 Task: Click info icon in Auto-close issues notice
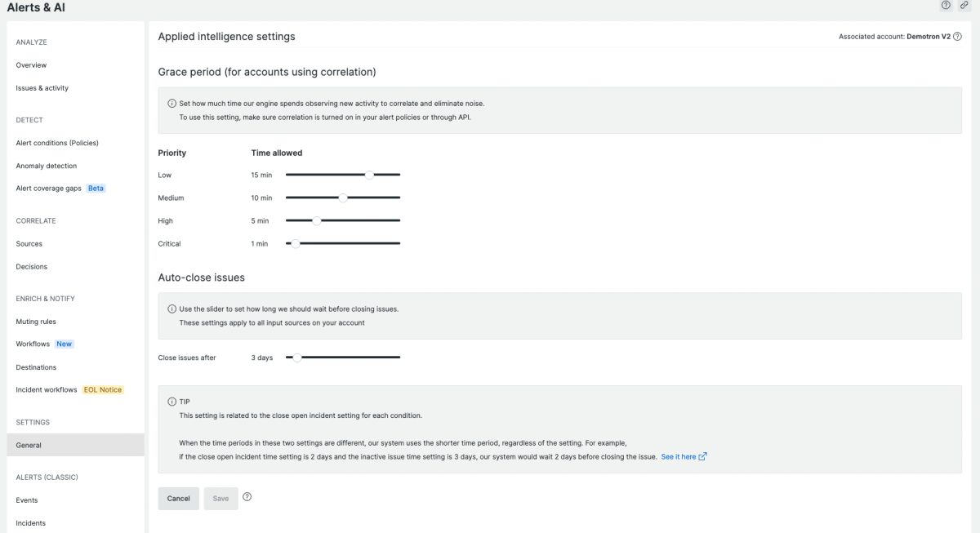tap(171, 309)
